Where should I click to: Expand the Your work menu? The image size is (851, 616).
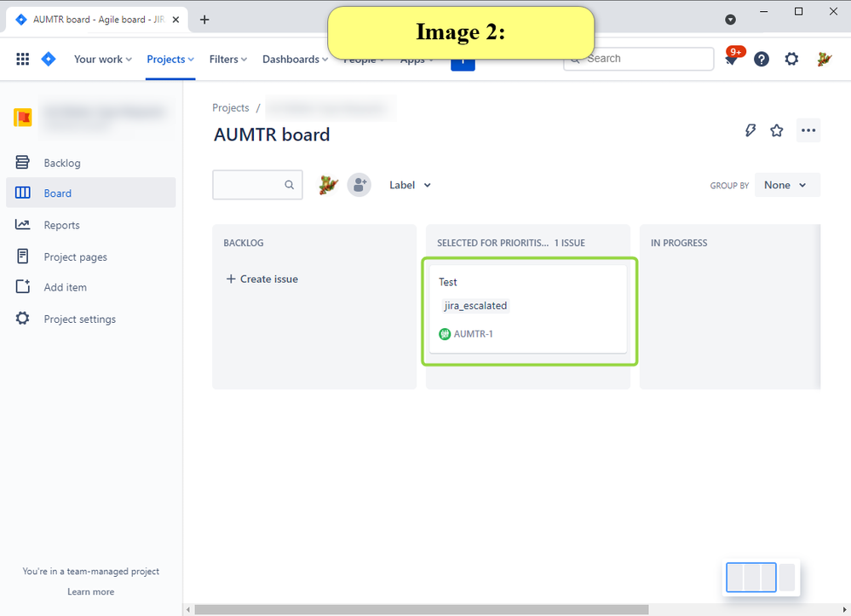[x=102, y=59]
